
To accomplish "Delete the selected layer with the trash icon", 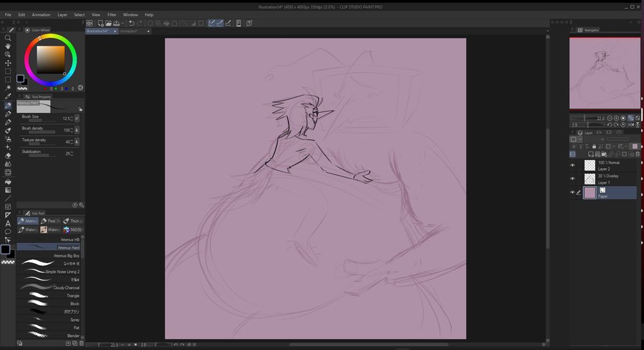I will [x=638, y=154].
